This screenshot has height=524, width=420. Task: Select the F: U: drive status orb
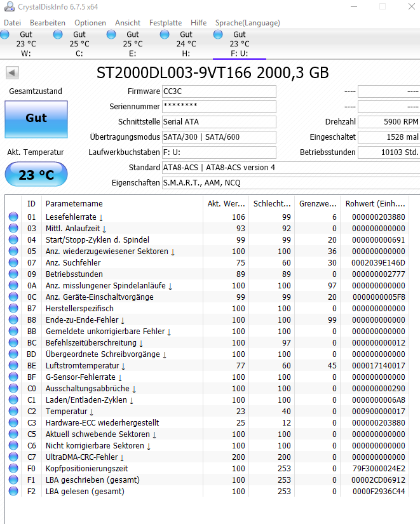(218, 34)
